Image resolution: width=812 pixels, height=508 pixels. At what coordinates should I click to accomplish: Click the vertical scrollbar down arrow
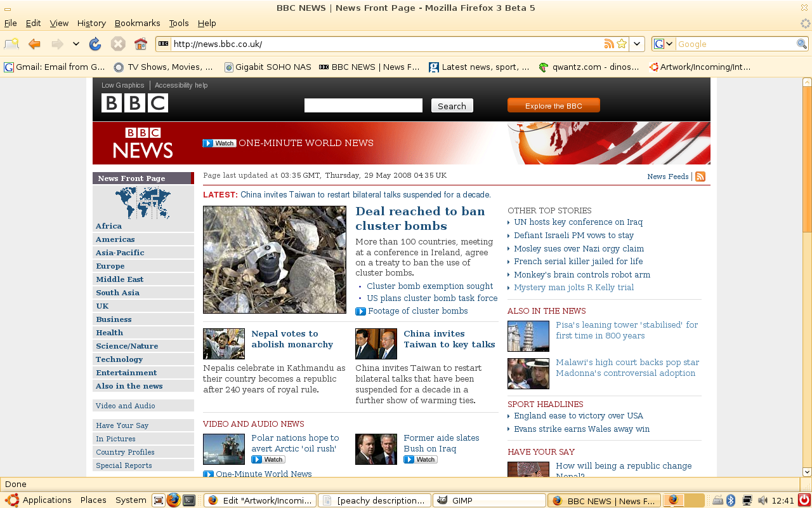pos(807,471)
